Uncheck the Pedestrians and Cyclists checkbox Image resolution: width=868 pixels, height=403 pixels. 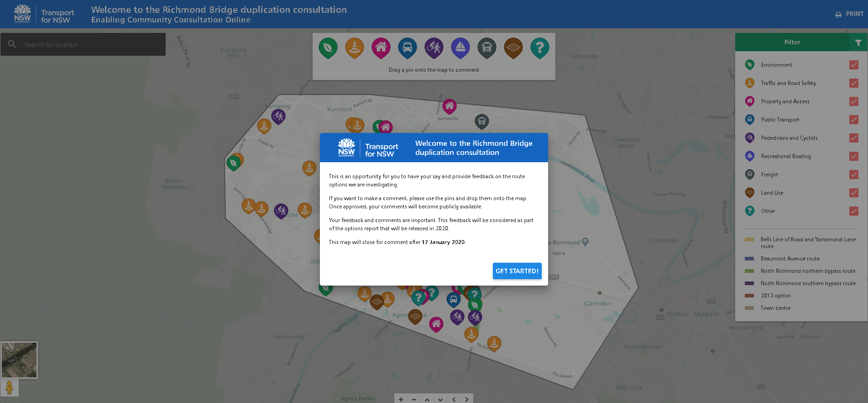854,138
